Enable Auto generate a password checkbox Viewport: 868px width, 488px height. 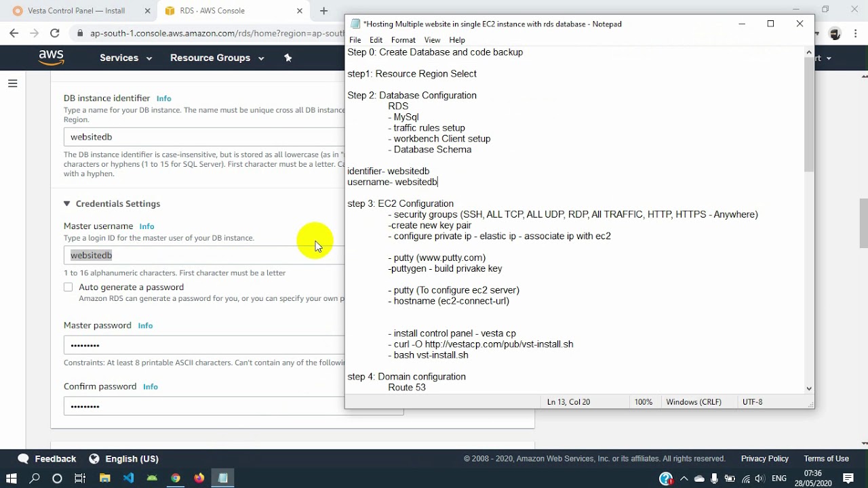click(x=68, y=287)
